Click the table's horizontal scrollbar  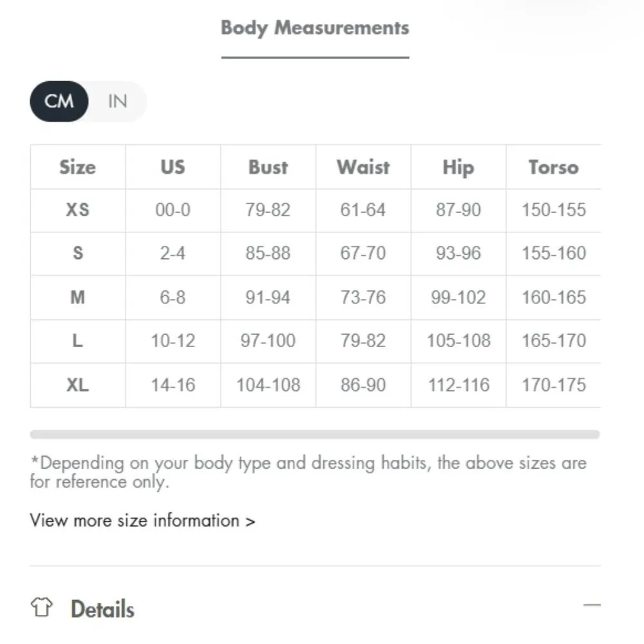click(314, 435)
